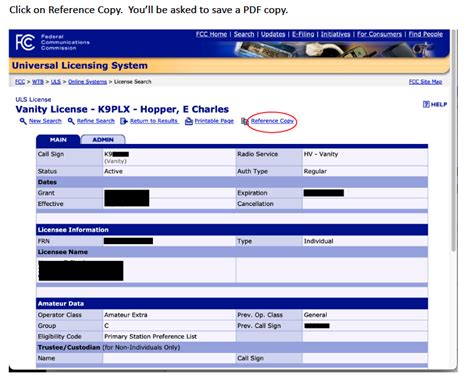Click the 'Expiration' field label
Viewport: 474px width, 383px height.
[252, 193]
